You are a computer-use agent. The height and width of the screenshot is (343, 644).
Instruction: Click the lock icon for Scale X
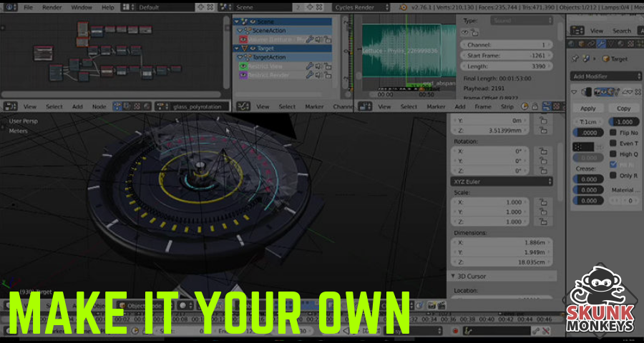[x=543, y=202]
